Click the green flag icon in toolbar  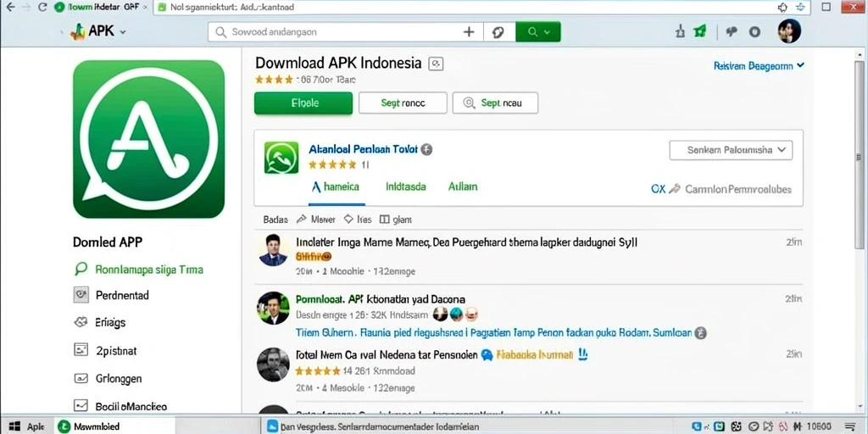(700, 31)
